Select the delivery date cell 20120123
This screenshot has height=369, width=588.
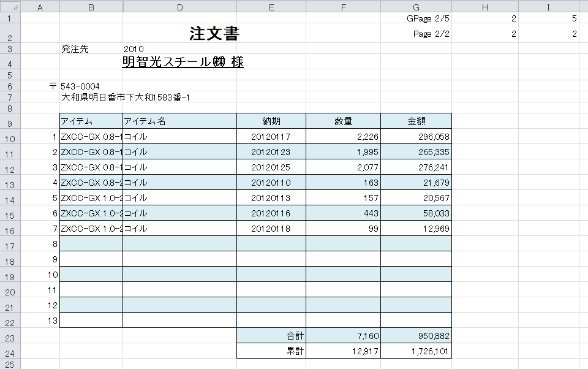pyautogui.click(x=271, y=151)
